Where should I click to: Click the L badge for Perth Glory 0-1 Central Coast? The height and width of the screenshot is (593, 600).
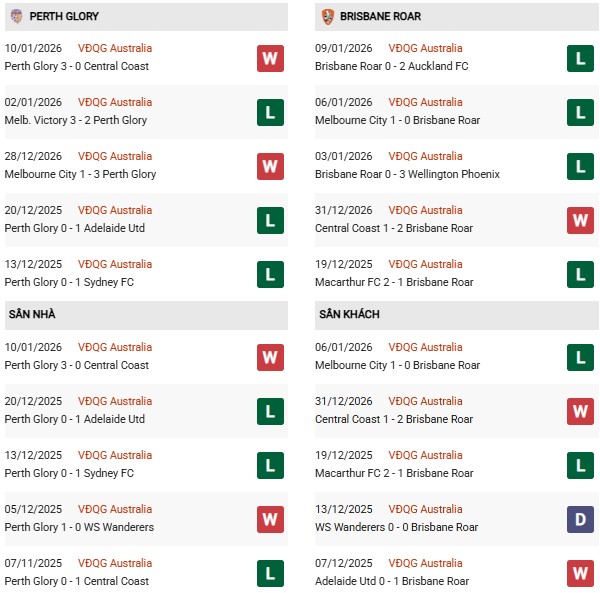point(270,573)
